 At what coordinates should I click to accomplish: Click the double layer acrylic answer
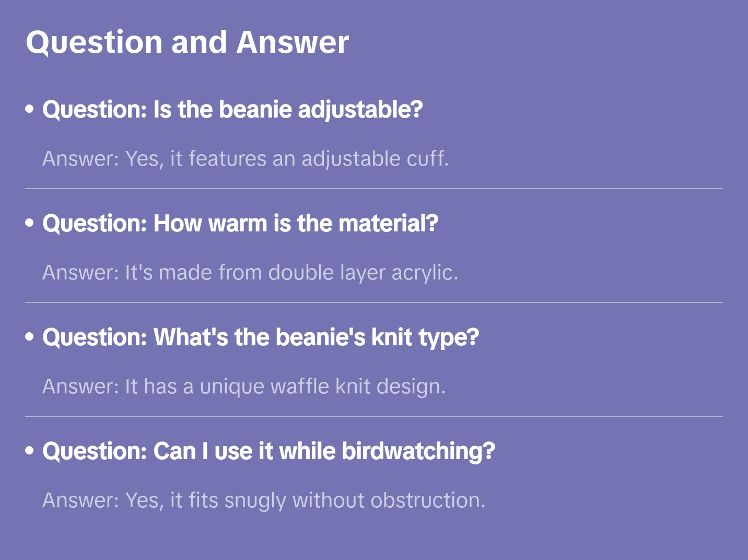250,273
